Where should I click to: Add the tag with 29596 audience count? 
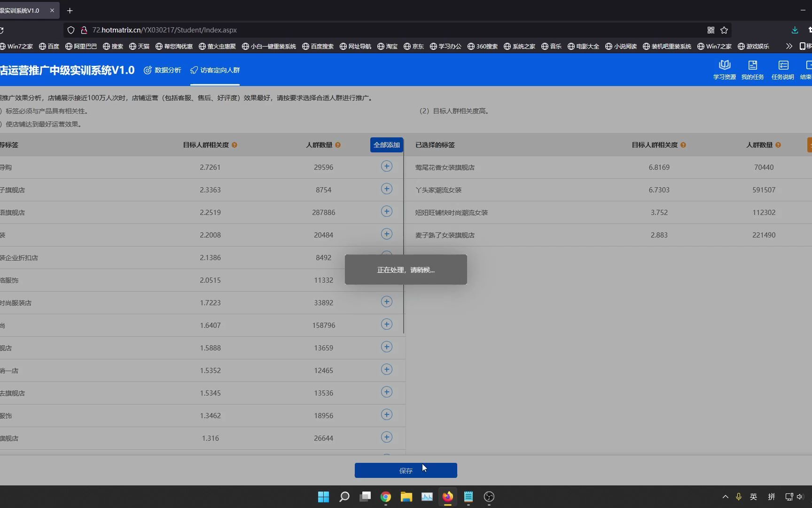pyautogui.click(x=386, y=167)
